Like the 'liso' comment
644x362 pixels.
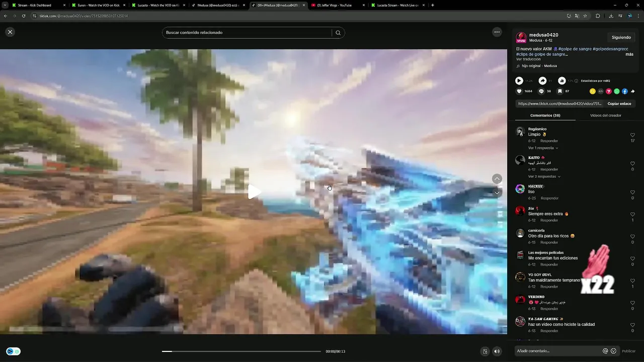632,193
